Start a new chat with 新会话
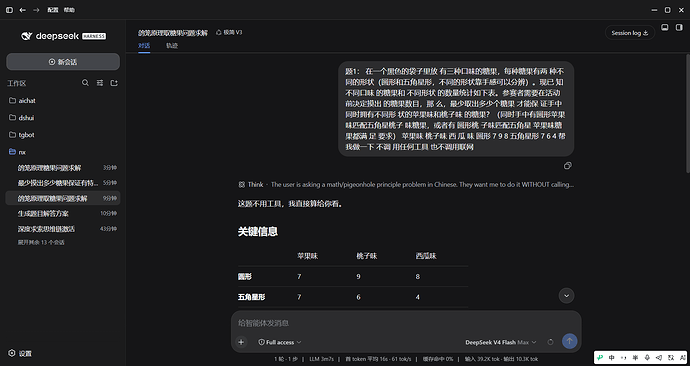Screen dimensions: 690x366 (63, 62)
